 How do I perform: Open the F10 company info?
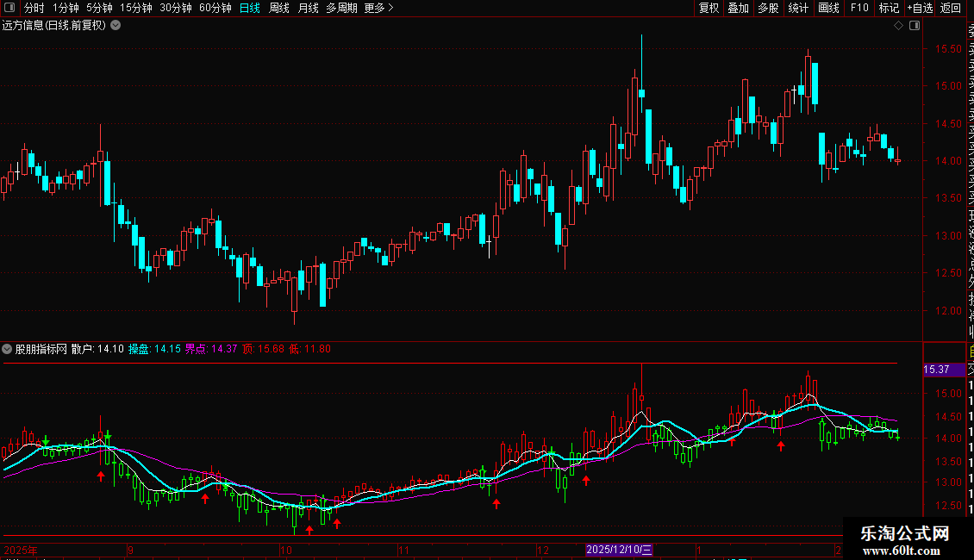pos(859,8)
